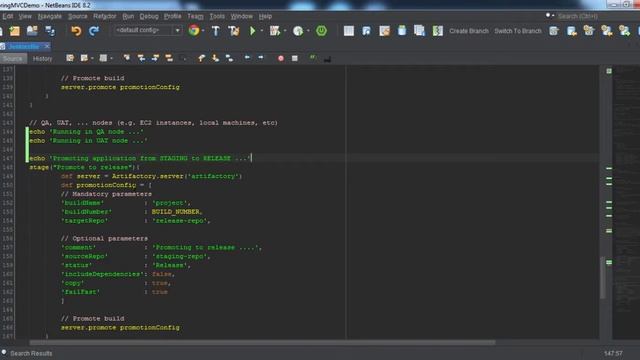
Task: Click the line "echo 'Running in QA node ...'"
Action: click(x=86, y=132)
